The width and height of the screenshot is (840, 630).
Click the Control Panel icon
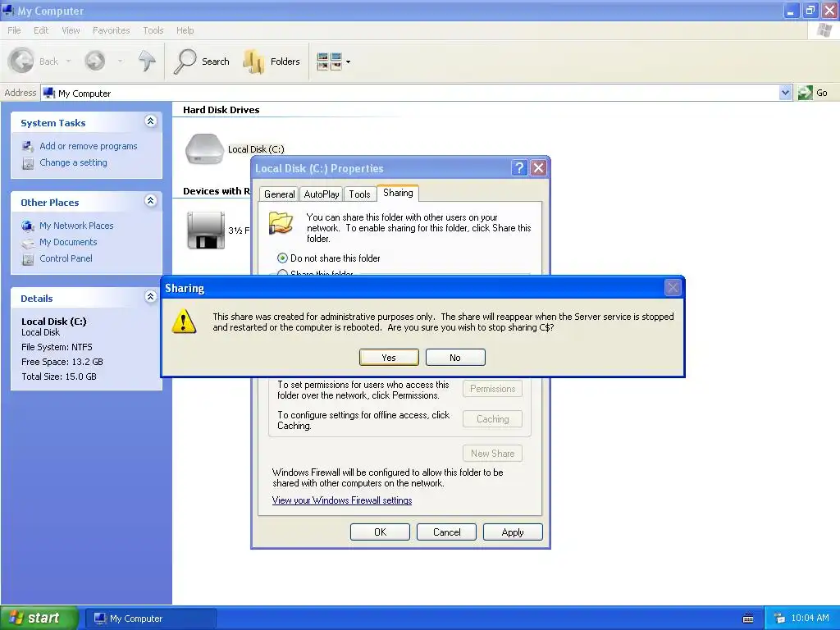pyautogui.click(x=28, y=259)
